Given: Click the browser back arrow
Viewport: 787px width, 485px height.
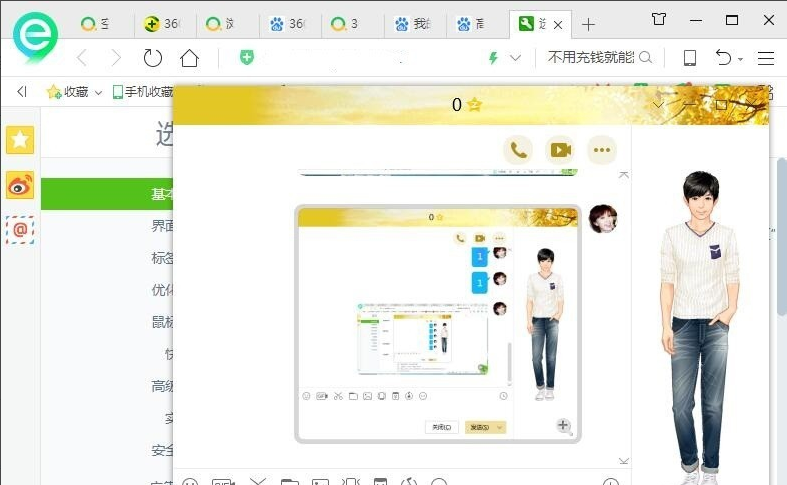Looking at the screenshot, I should [83, 58].
